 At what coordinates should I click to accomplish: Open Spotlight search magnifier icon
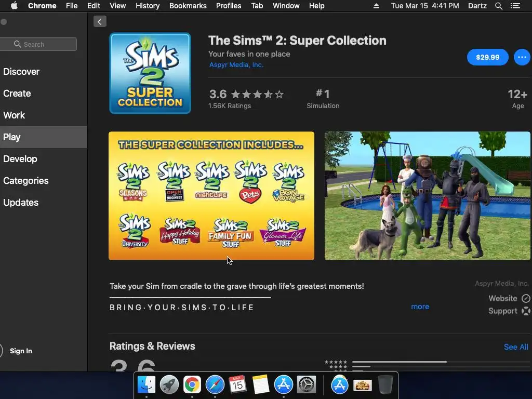498,6
